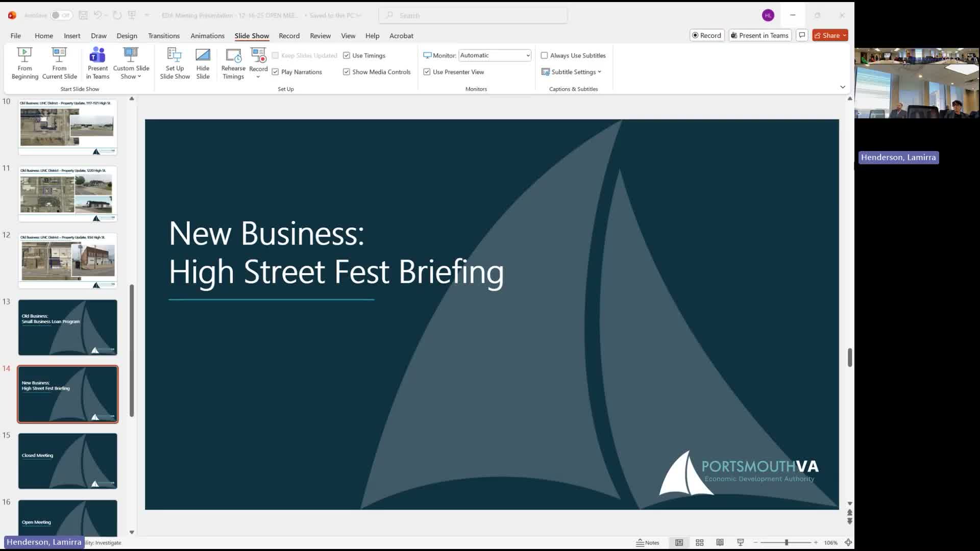Toggle Play Narrations checkbox
Screen dimensions: 980x551
pyautogui.click(x=276, y=72)
